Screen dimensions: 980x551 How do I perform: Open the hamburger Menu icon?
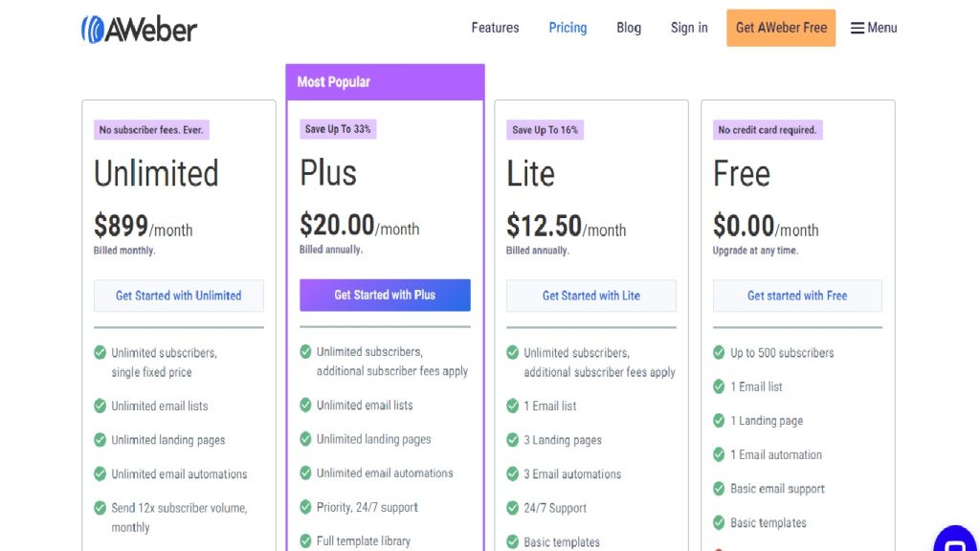click(x=857, y=28)
